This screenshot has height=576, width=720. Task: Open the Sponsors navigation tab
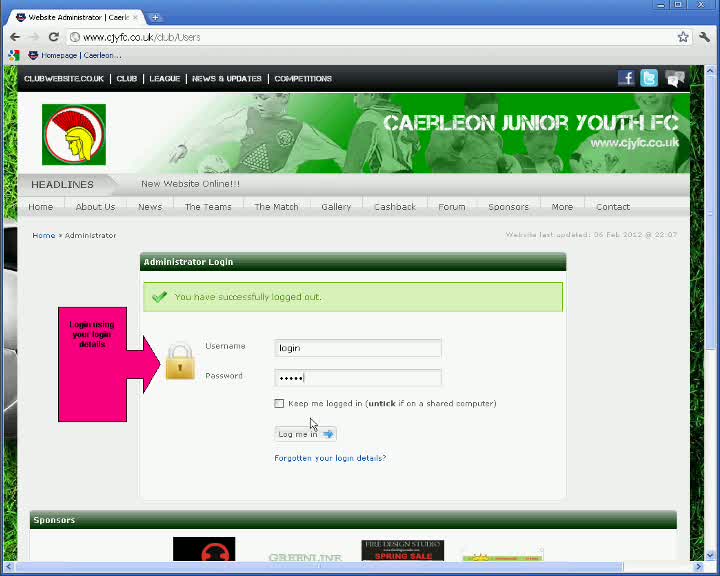509,207
